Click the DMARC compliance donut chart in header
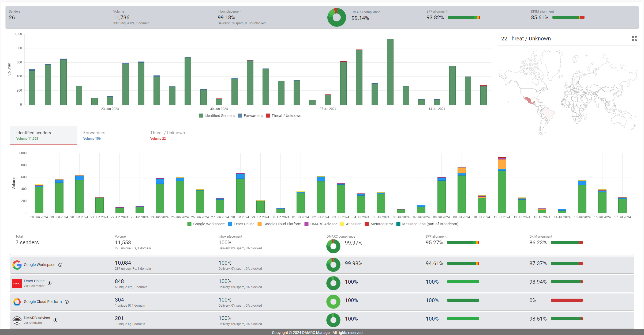Screen dimensions: 644x335 tap(336, 17)
